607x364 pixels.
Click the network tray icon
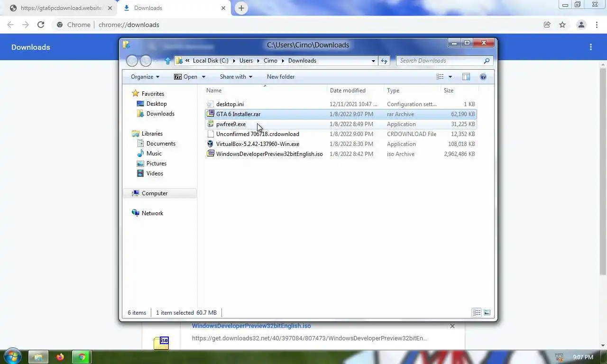(559, 357)
